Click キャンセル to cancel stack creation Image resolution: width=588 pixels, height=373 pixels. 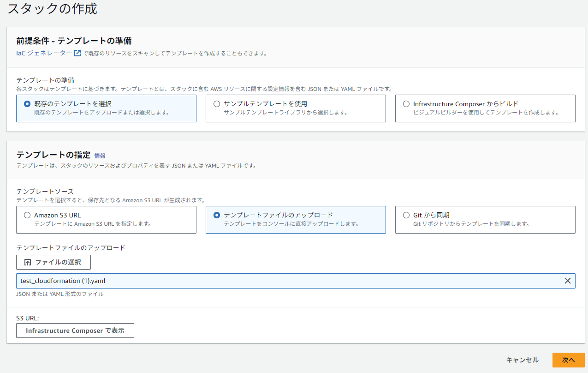(522, 360)
